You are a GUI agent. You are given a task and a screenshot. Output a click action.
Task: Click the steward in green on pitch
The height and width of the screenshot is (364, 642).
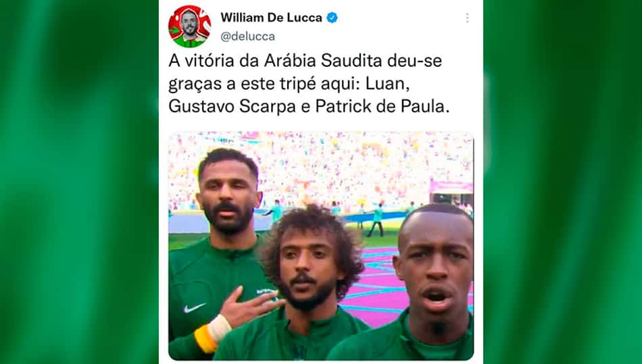[376, 221]
